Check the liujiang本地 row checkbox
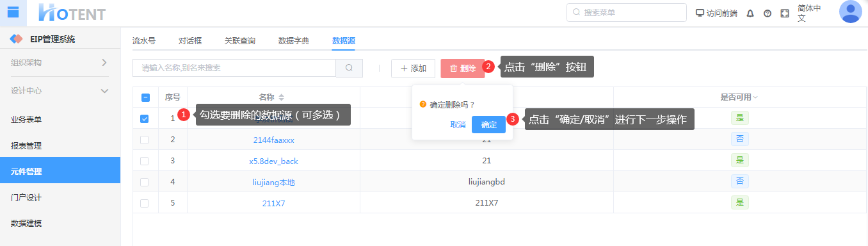The height and width of the screenshot is (246, 868). click(x=145, y=182)
